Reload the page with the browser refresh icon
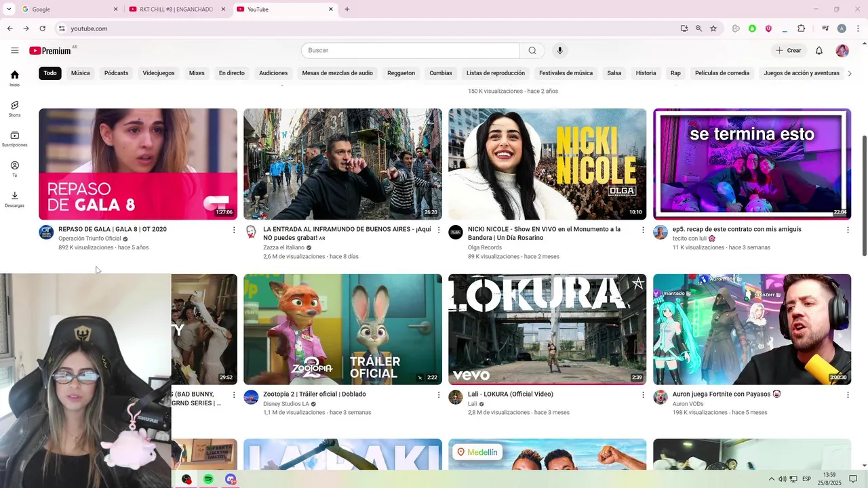Viewport: 868px width, 488px height. click(42, 28)
